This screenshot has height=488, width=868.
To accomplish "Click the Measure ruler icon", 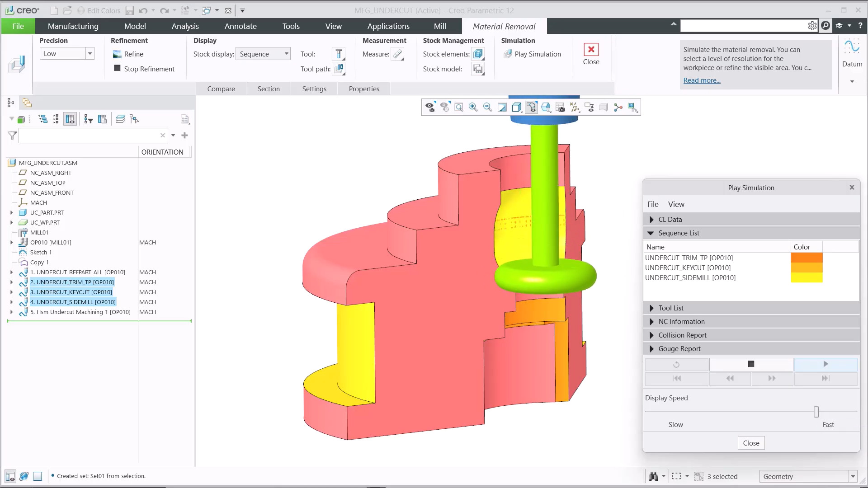I will [397, 54].
